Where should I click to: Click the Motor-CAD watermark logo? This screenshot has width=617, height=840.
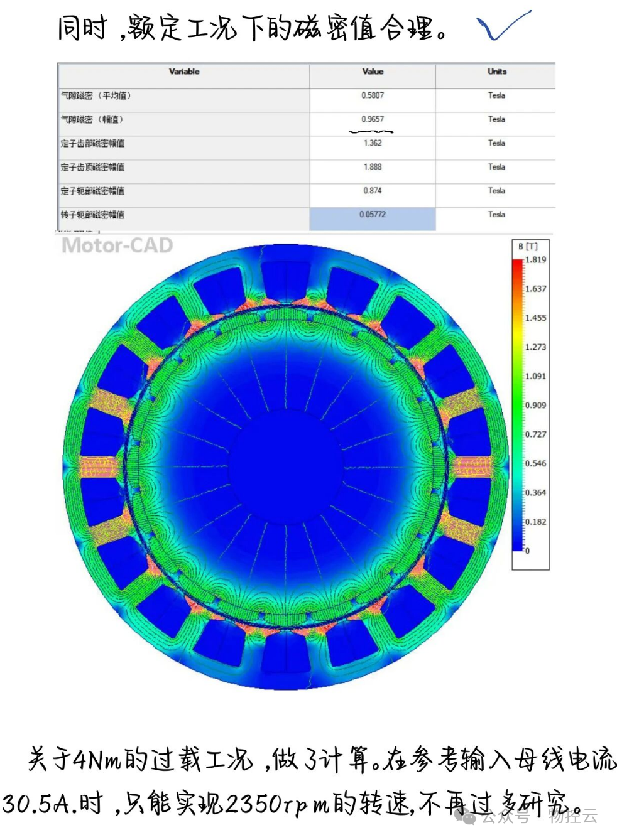click(x=117, y=245)
